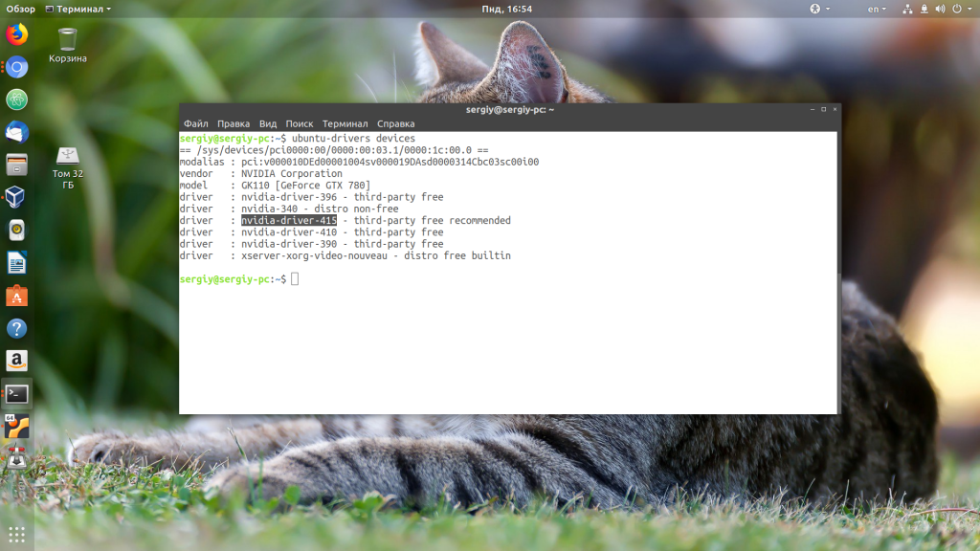Open the Atom editor dock icon
The image size is (980, 551).
click(17, 99)
